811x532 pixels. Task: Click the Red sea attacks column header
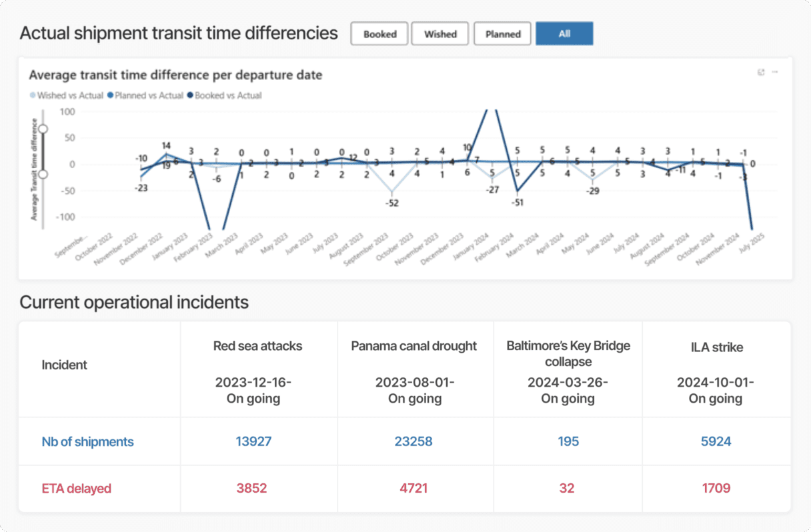click(x=257, y=346)
